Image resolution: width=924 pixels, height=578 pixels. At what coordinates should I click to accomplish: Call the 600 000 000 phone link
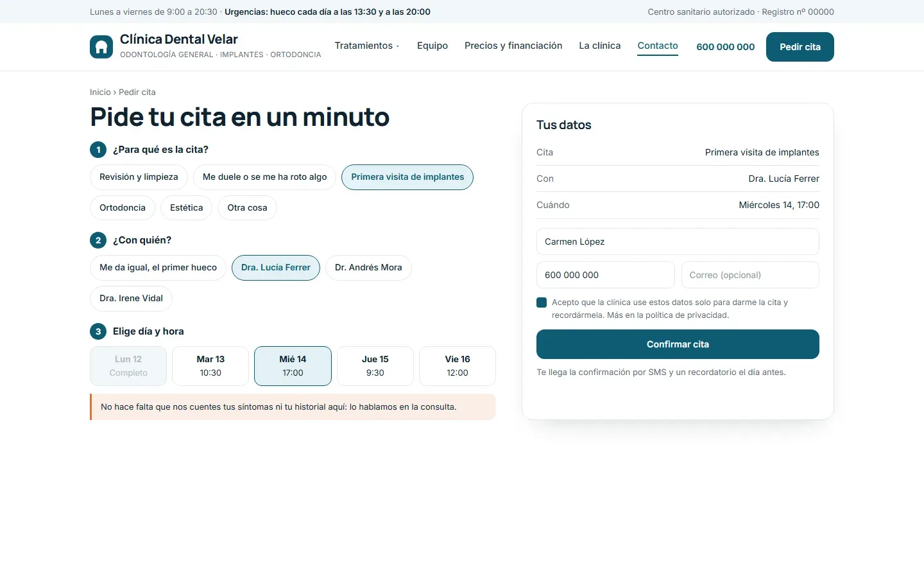[726, 47]
